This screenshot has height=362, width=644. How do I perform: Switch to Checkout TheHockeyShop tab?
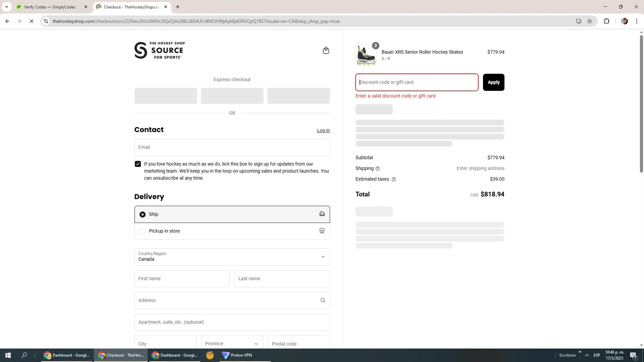pos(132,7)
